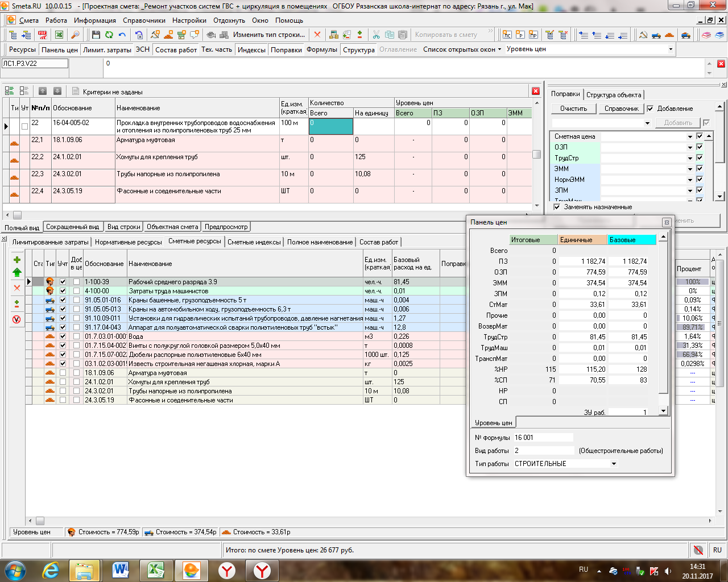Click the green refresh arrows icon
This screenshot has width=728, height=582.
(x=109, y=35)
